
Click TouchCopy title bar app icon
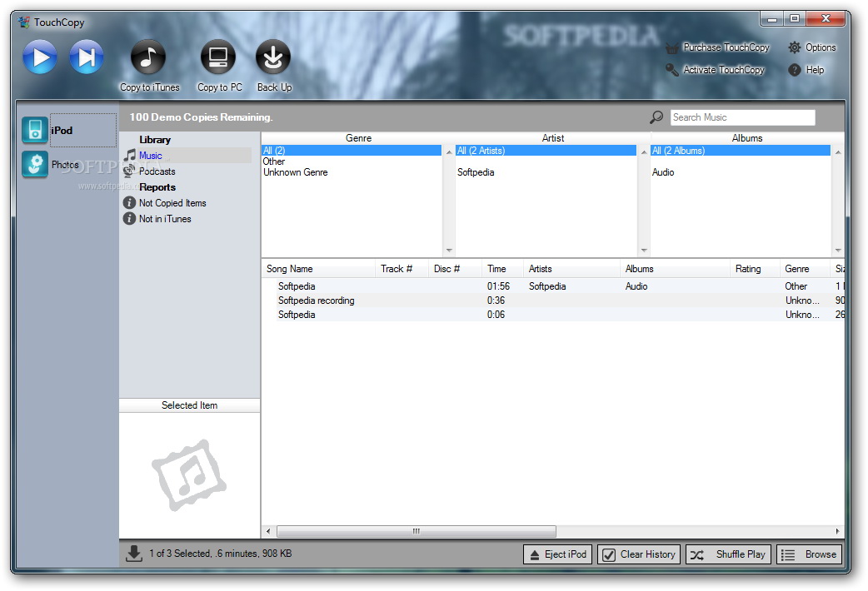(x=24, y=22)
